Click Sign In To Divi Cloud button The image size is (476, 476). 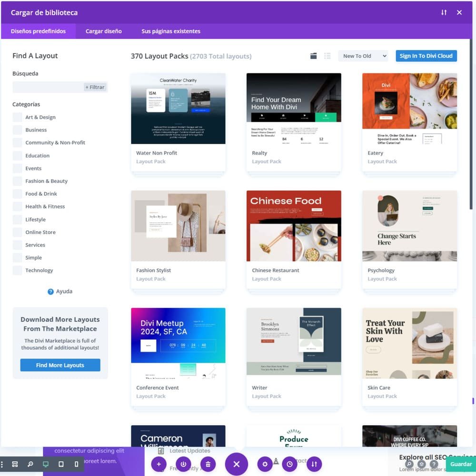(x=426, y=56)
